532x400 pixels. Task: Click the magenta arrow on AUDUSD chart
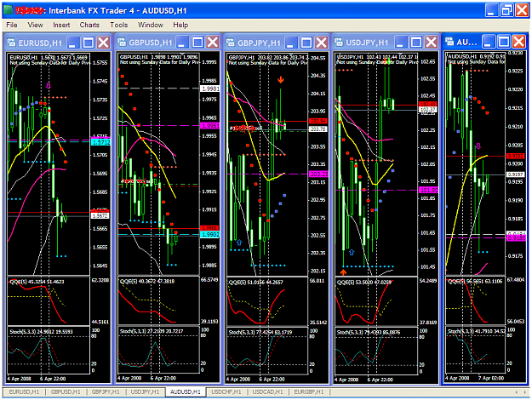[x=478, y=146]
